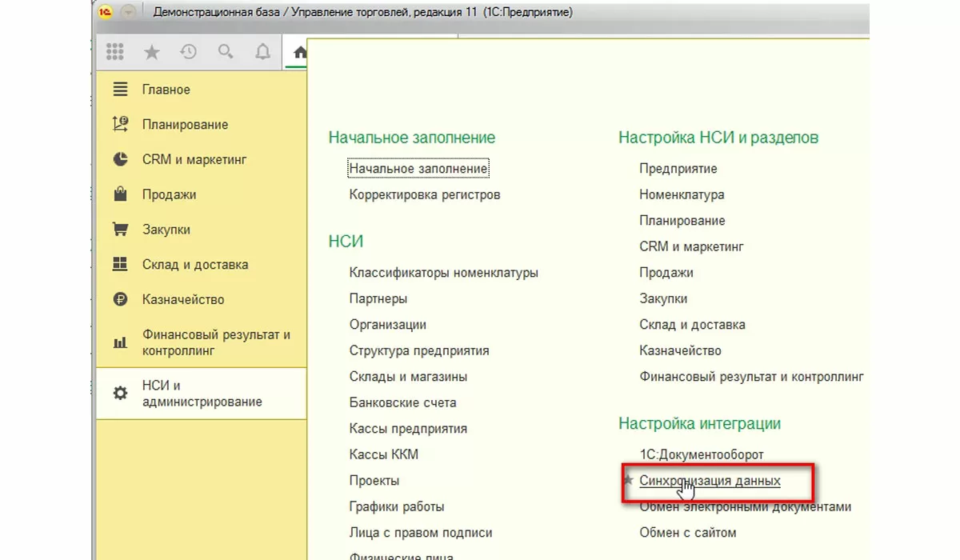Click the Продажи shopping bag icon
The height and width of the screenshot is (560, 960).
[x=120, y=194]
